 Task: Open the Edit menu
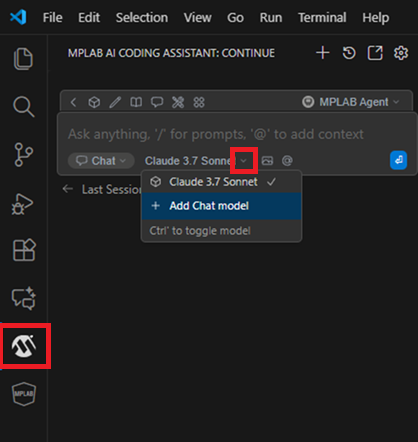89,17
